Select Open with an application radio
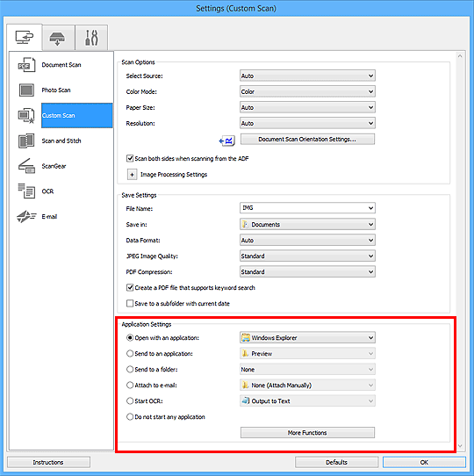Screen dimensions: 474x476 (x=130, y=337)
